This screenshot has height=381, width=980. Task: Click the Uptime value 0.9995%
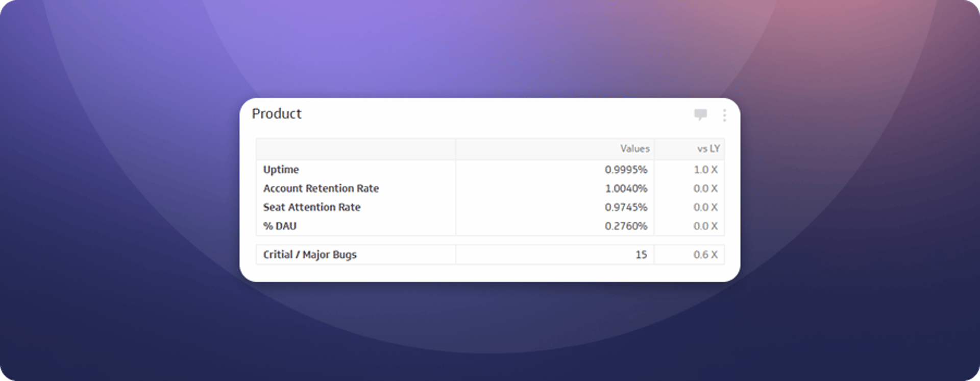click(x=625, y=170)
